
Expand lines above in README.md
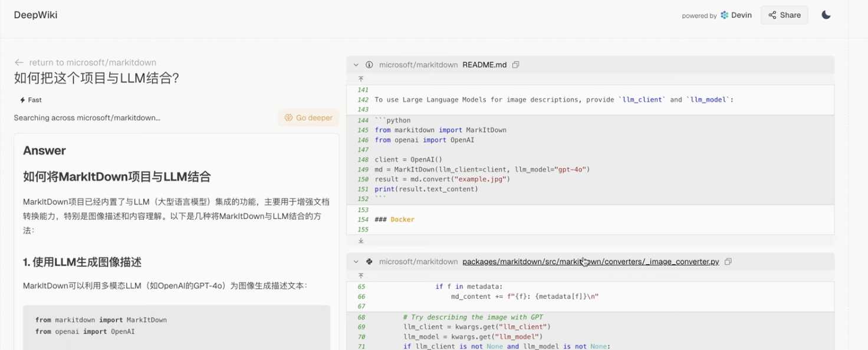[361, 79]
